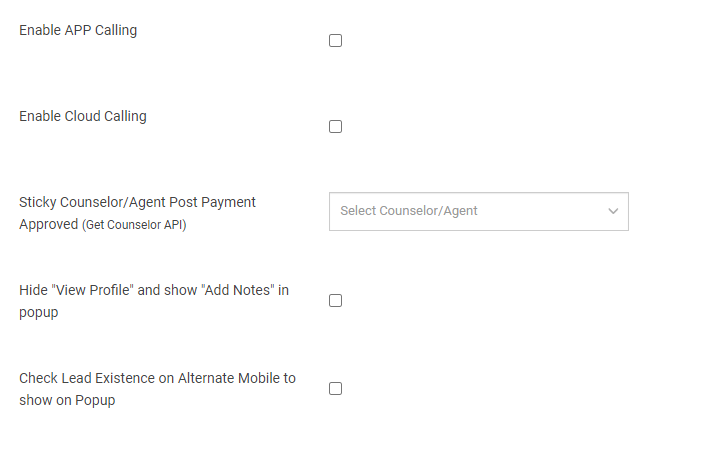Select the box for showing "Add Notes" in popup
The image size is (711, 457).
(x=336, y=301)
